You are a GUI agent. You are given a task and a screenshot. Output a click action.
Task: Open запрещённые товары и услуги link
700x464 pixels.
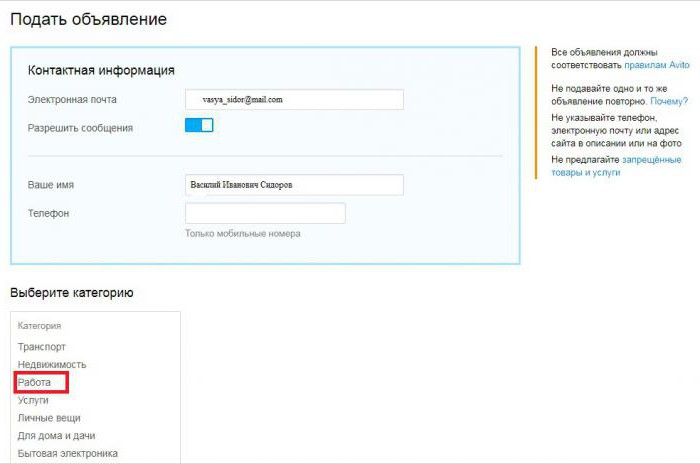click(617, 166)
